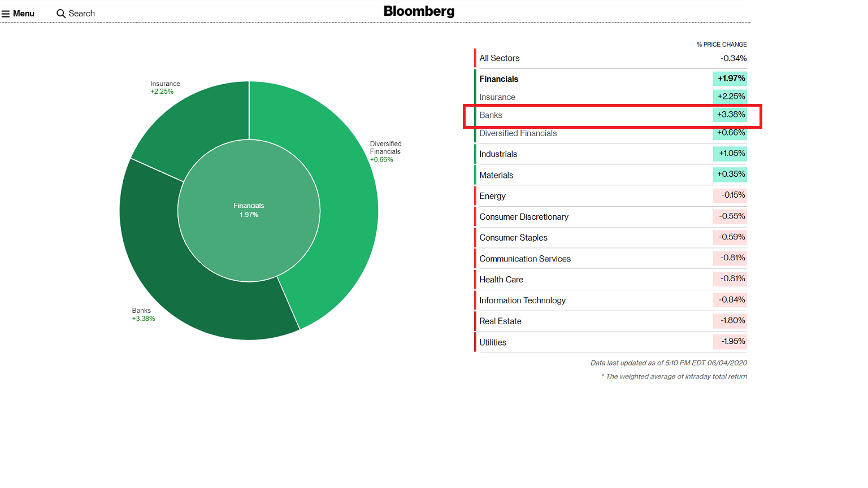
Task: Expand the Consumer Discretionary sector row
Action: tap(610, 217)
